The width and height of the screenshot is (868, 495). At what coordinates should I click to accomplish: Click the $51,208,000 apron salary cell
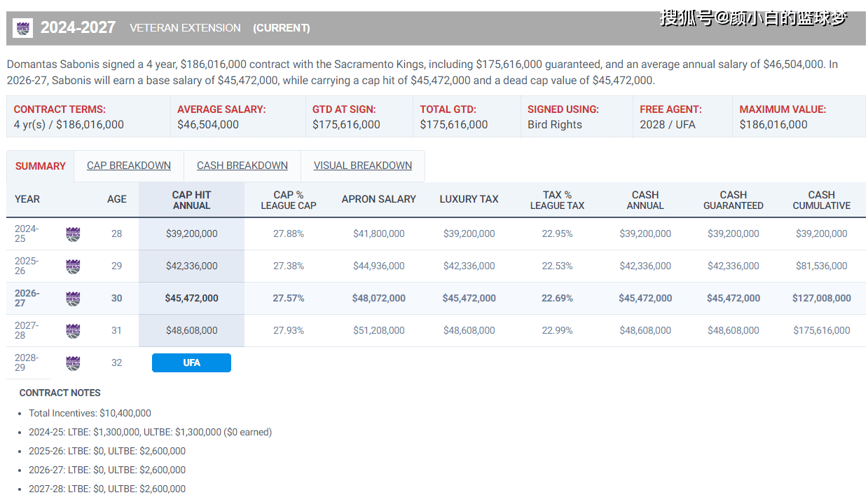(x=379, y=330)
